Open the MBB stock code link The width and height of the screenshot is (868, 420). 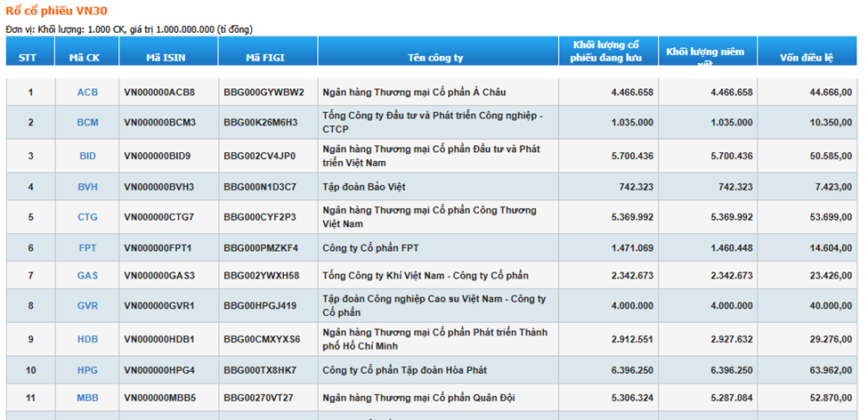pos(87,398)
